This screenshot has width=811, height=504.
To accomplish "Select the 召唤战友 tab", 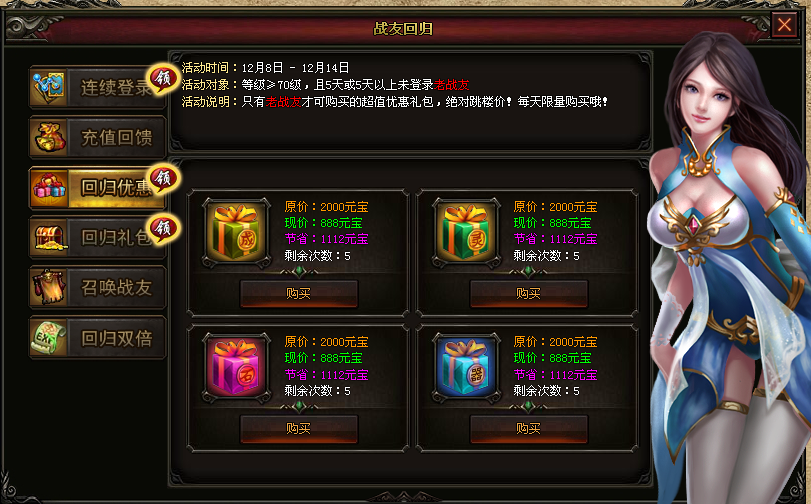I will click(x=97, y=287).
